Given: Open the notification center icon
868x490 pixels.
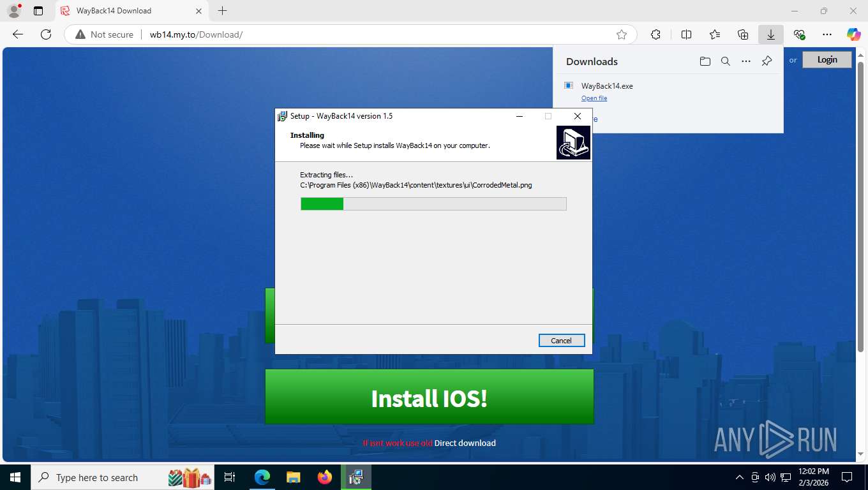Looking at the screenshot, I should click(847, 477).
